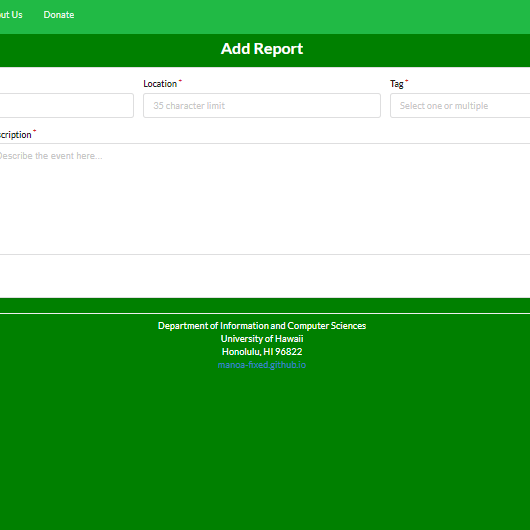The height and width of the screenshot is (530, 530).
Task: Click the red asterisk beside Description label
Action: 34,131
